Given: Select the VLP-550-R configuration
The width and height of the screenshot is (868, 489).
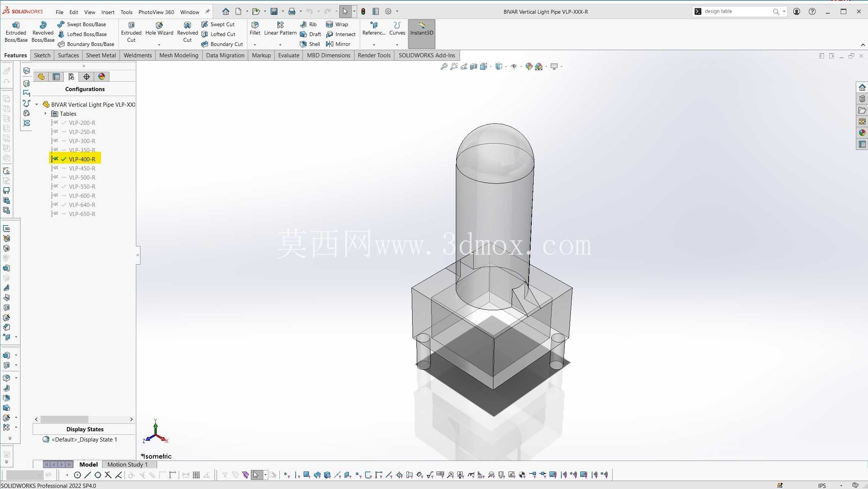Looking at the screenshot, I should click(82, 186).
